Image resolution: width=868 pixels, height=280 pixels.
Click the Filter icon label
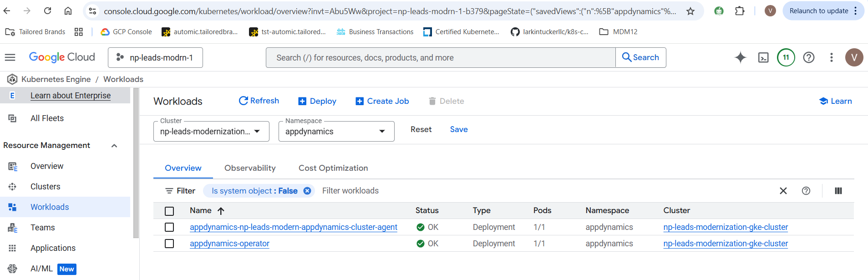point(180,191)
